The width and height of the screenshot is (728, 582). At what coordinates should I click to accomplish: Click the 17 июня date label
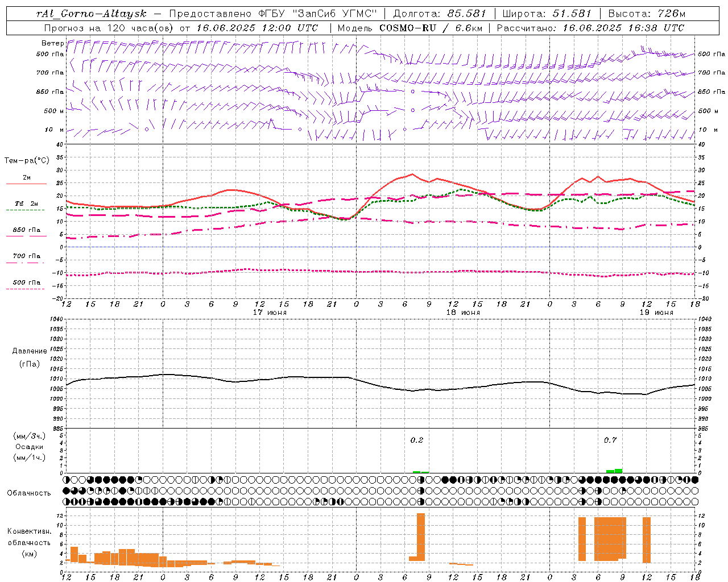(x=270, y=313)
